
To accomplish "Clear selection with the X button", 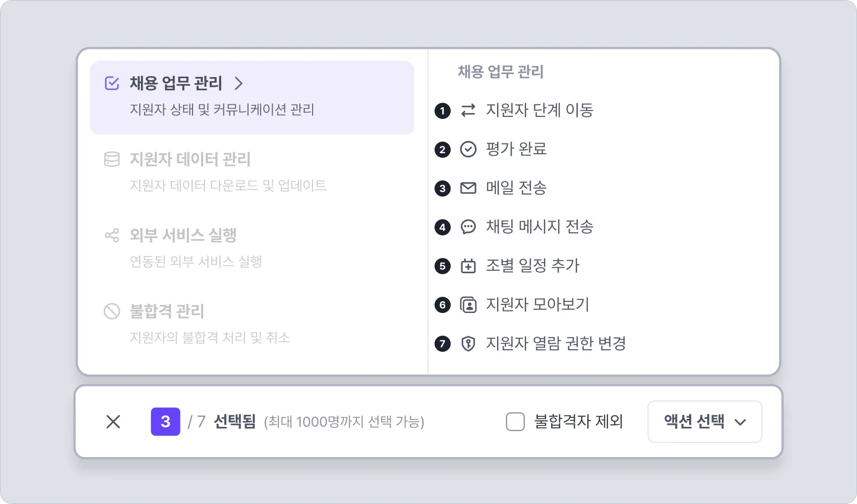I will tap(113, 422).
